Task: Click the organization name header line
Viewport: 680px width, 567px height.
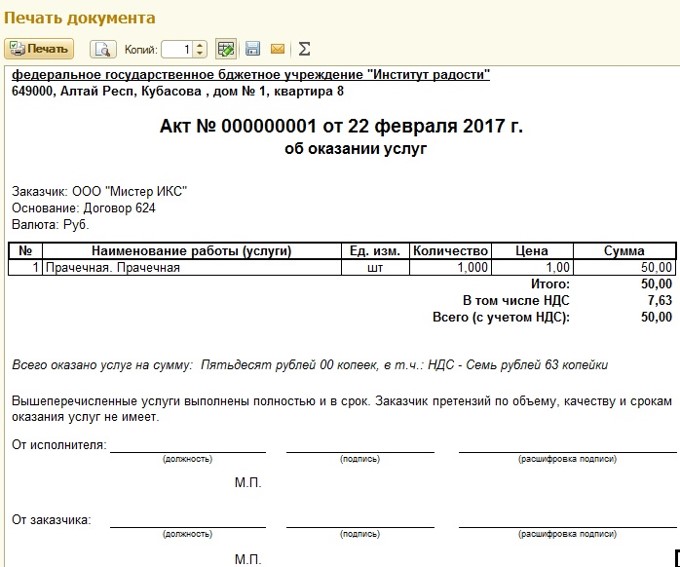Action: click(250, 76)
